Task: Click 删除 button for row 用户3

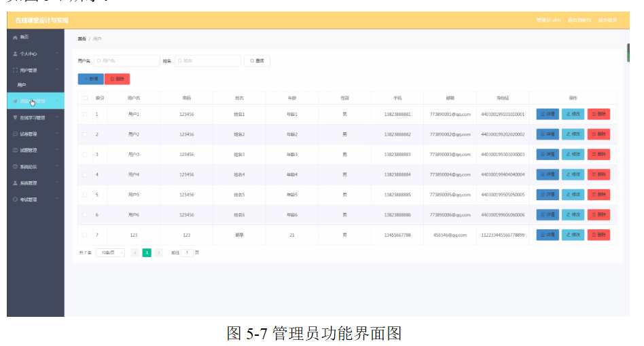Action: [x=598, y=155]
